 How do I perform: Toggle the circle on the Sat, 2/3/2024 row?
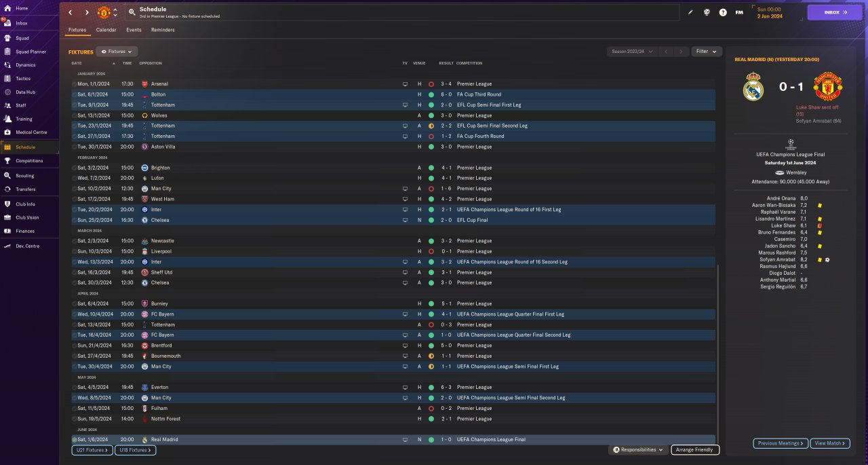tap(74, 241)
